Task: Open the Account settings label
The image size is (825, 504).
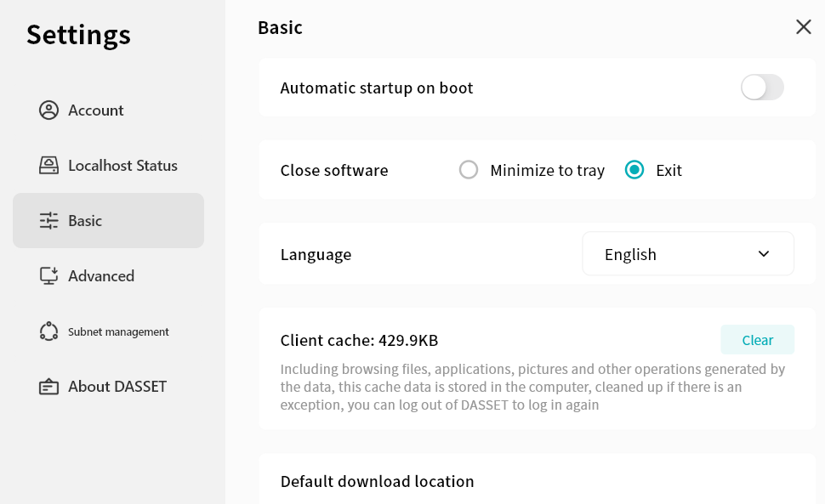Action: coord(96,110)
